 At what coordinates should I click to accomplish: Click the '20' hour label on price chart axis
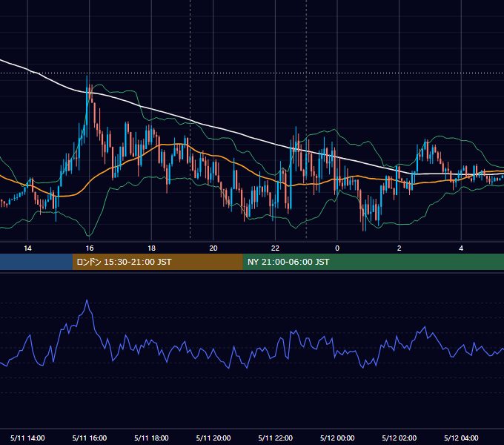point(213,248)
